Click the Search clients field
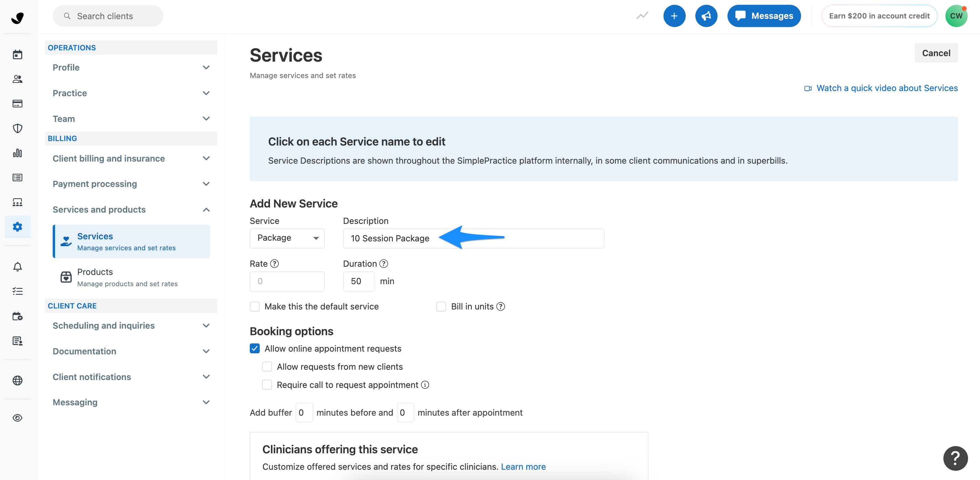Image resolution: width=980 pixels, height=480 pixels. [108, 16]
